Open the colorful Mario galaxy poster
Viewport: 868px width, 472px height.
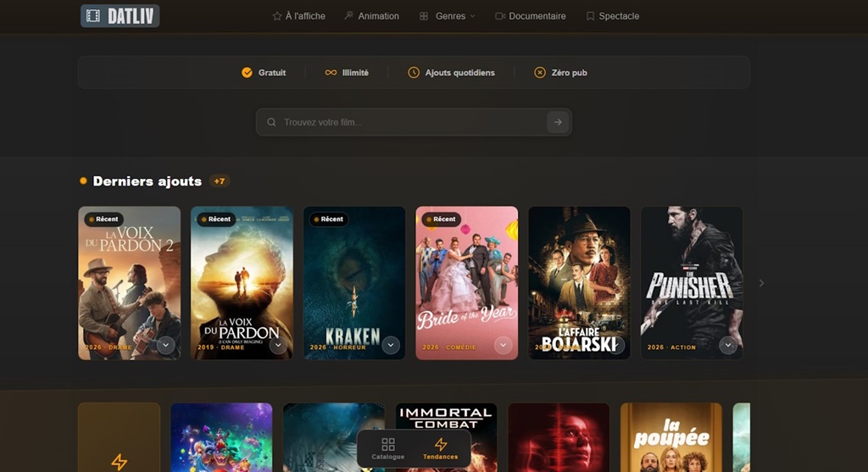click(221, 437)
